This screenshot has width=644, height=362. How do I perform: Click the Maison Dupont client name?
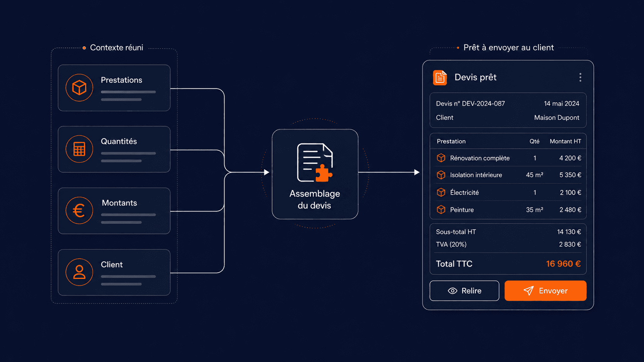click(557, 118)
